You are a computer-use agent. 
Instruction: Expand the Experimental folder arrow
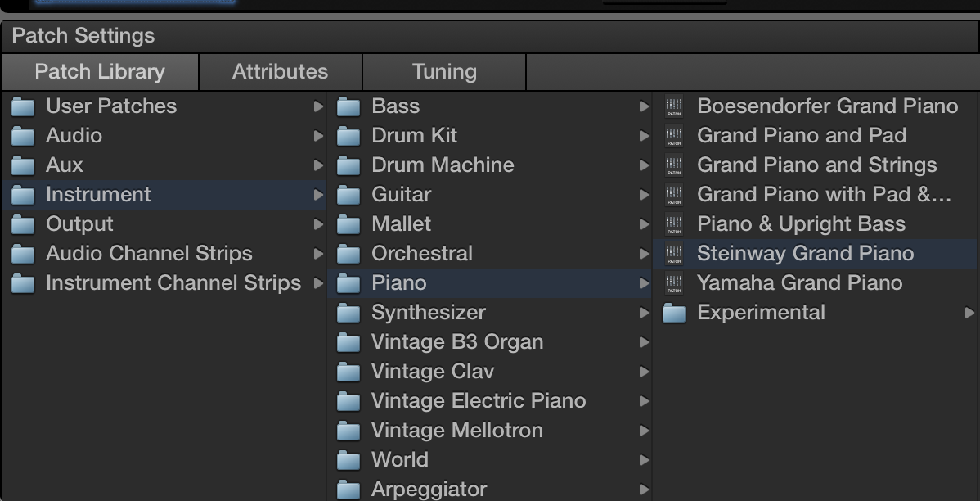pos(969,313)
